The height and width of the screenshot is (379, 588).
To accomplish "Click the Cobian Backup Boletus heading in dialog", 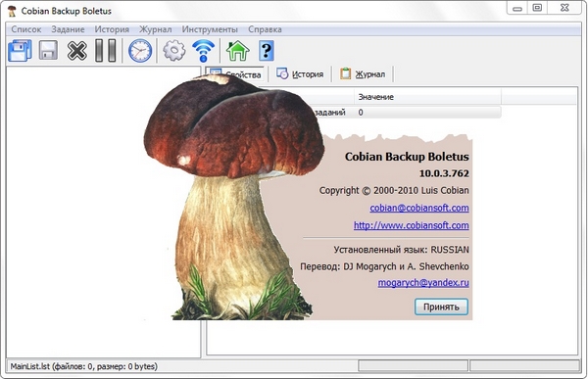I will pos(407,157).
